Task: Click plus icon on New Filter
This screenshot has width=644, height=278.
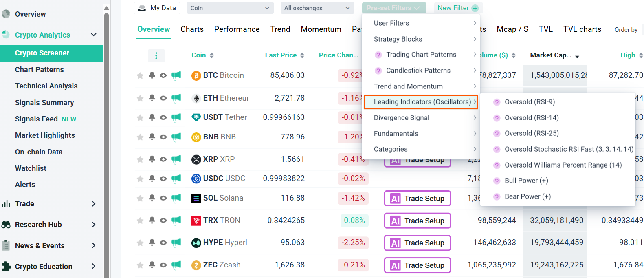Action: click(x=475, y=8)
